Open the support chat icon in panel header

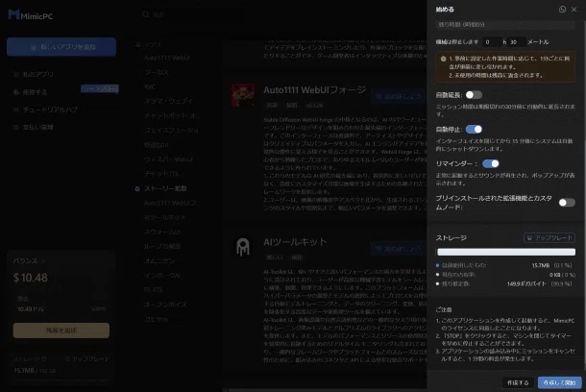tap(562, 10)
